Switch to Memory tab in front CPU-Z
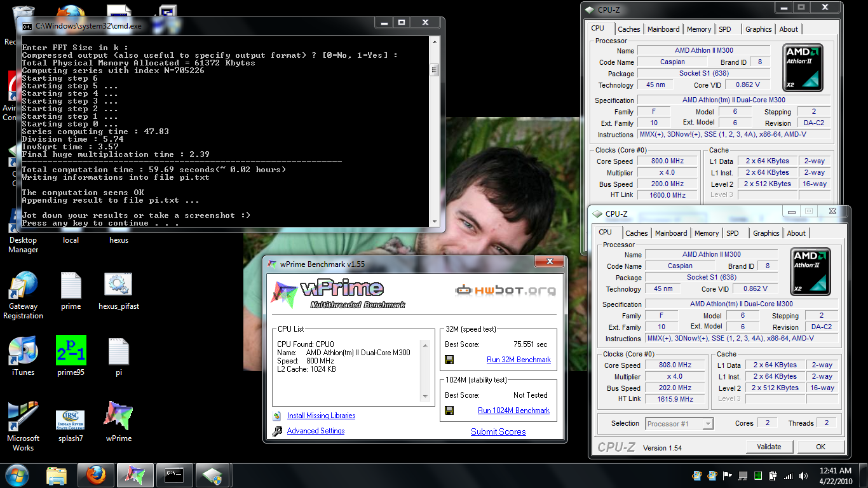 707,233
